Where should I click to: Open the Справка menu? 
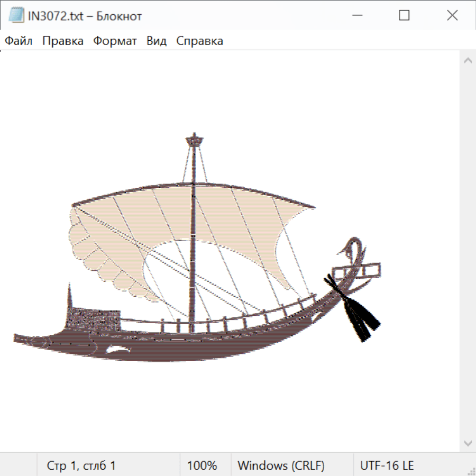(199, 41)
